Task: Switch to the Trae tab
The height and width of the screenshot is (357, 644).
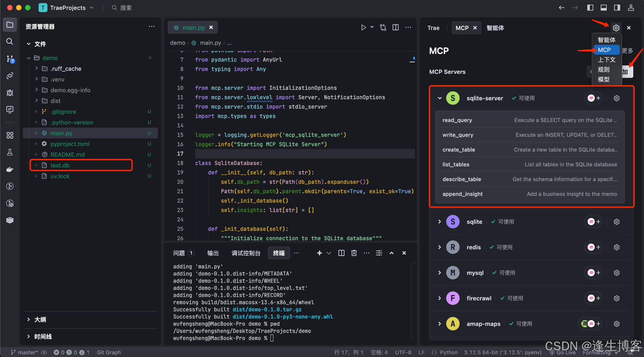Action: pos(433,28)
